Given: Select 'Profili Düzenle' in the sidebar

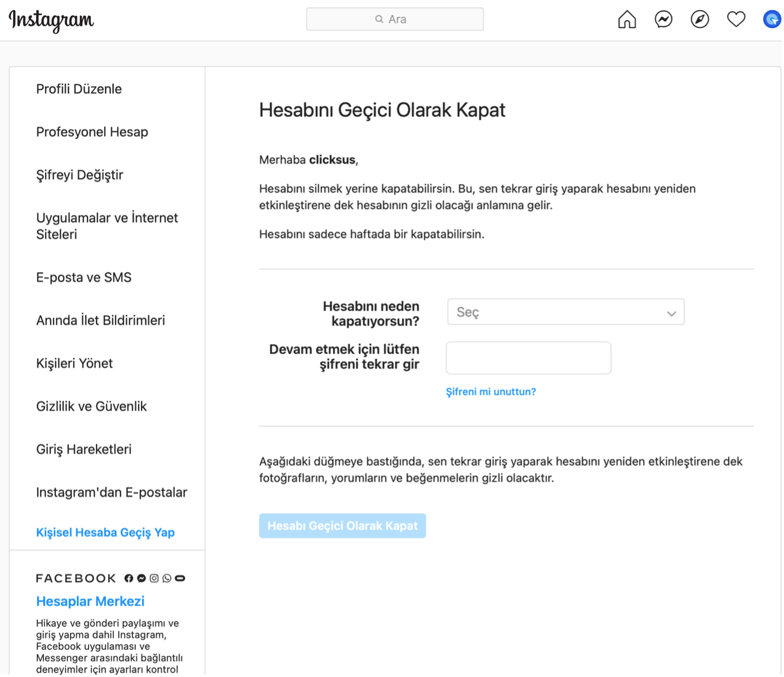Looking at the screenshot, I should point(79,89).
